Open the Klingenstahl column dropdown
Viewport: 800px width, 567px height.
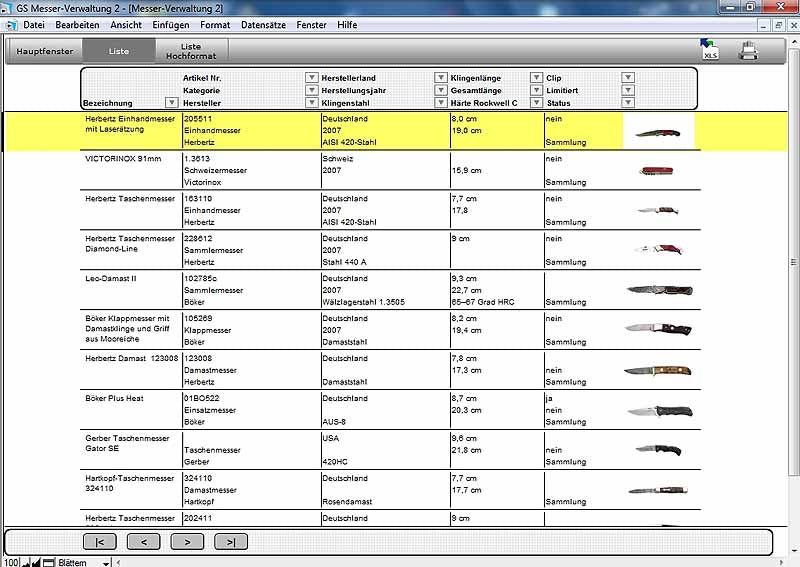[440, 103]
